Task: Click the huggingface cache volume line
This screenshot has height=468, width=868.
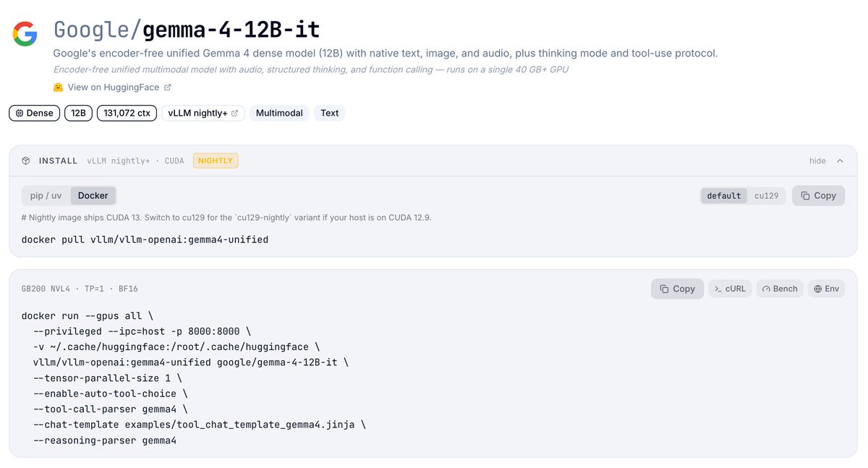Action: click(176, 347)
